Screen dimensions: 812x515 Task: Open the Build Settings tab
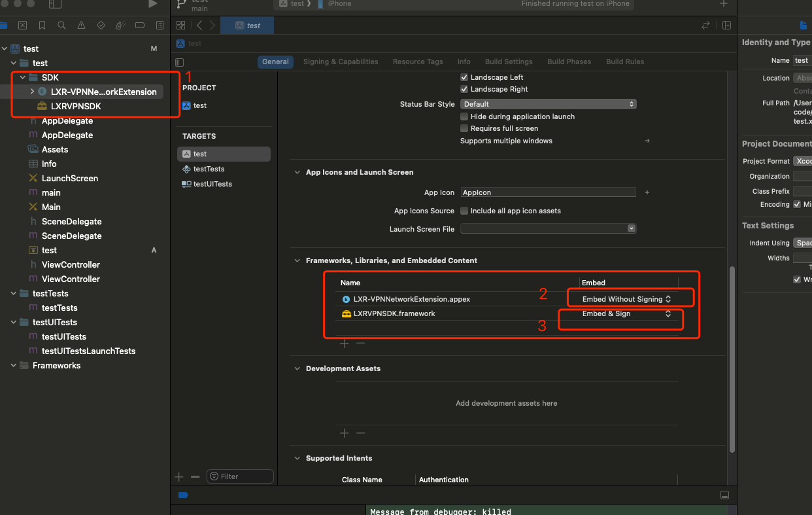point(509,62)
